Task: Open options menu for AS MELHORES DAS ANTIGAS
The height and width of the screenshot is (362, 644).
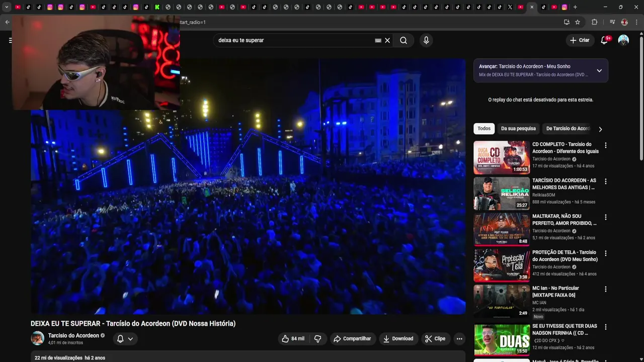Action: pos(605,182)
